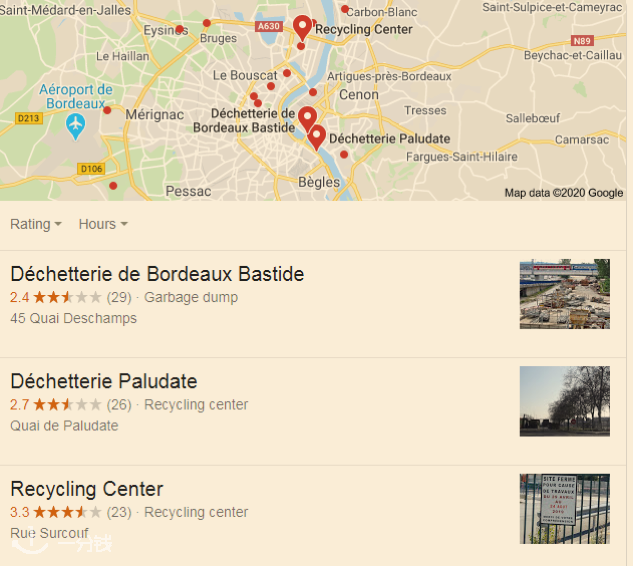Screen dimensions: 633x566
Task: Open the Déchetterie de Bordeaux Bastide listing
Action: click(157, 274)
